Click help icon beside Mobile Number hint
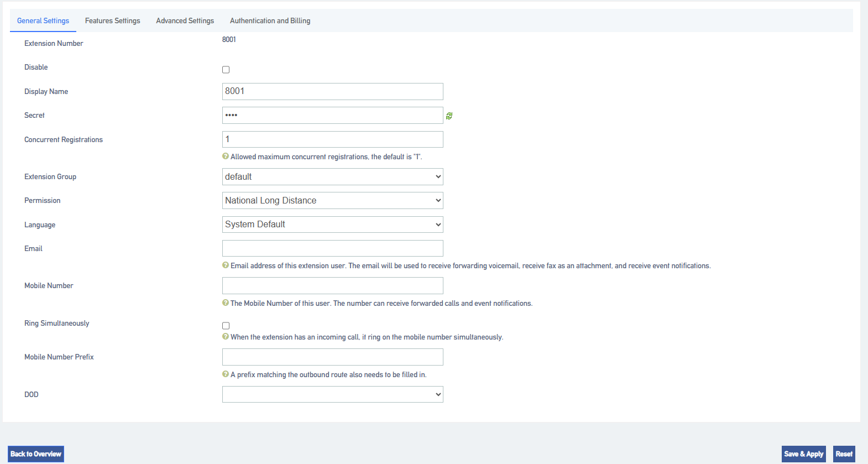This screenshot has height=464, width=868. [226, 303]
